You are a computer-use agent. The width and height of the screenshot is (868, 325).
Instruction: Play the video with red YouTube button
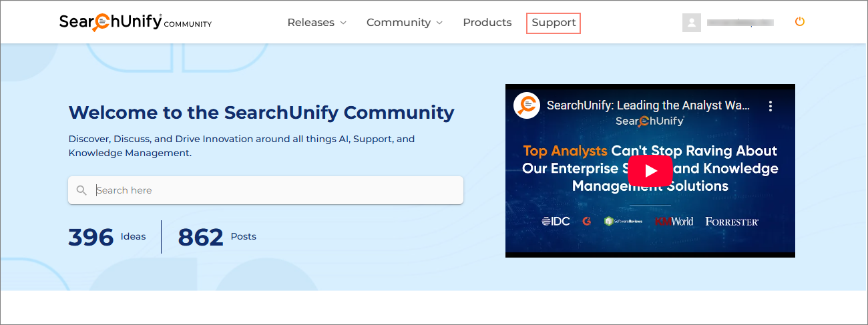point(650,171)
